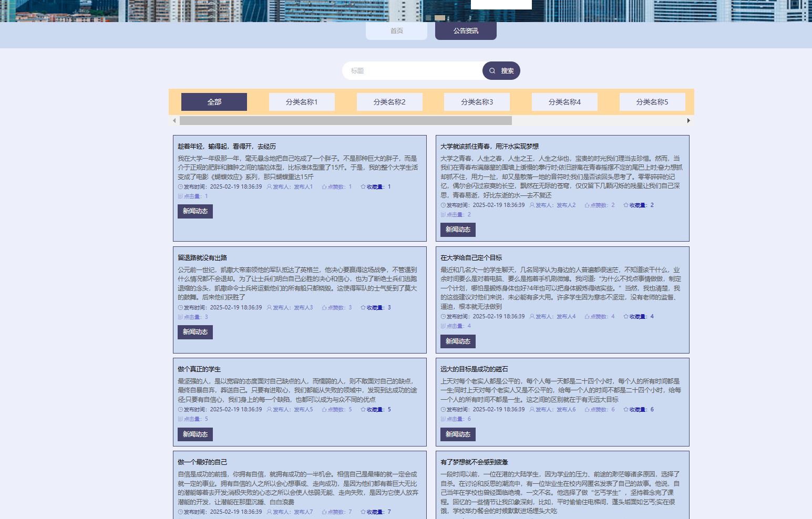The width and height of the screenshot is (812, 519).
Task: Click user icon beside 发布人7
Action: click(269, 512)
